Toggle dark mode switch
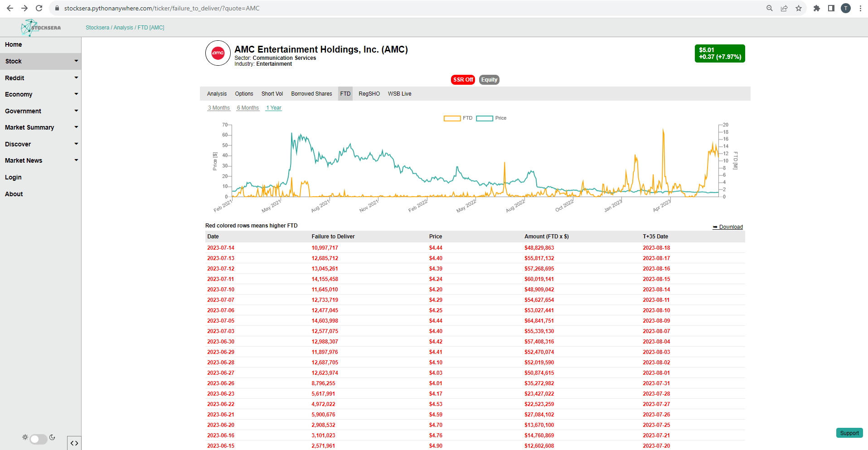The image size is (868, 450). [x=39, y=439]
